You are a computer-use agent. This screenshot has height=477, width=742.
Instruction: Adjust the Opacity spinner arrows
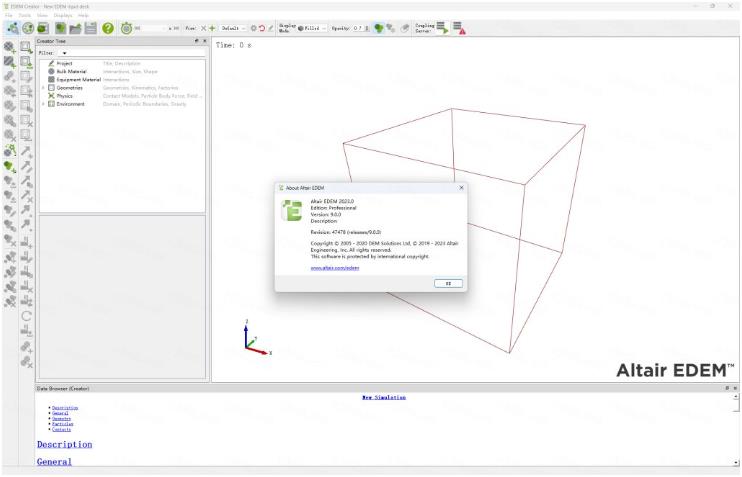(x=368, y=28)
